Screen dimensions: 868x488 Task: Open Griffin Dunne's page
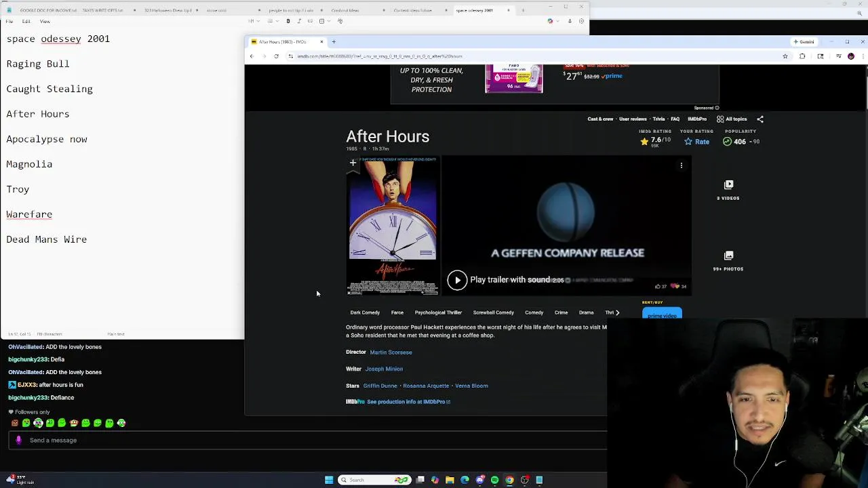pyautogui.click(x=380, y=386)
